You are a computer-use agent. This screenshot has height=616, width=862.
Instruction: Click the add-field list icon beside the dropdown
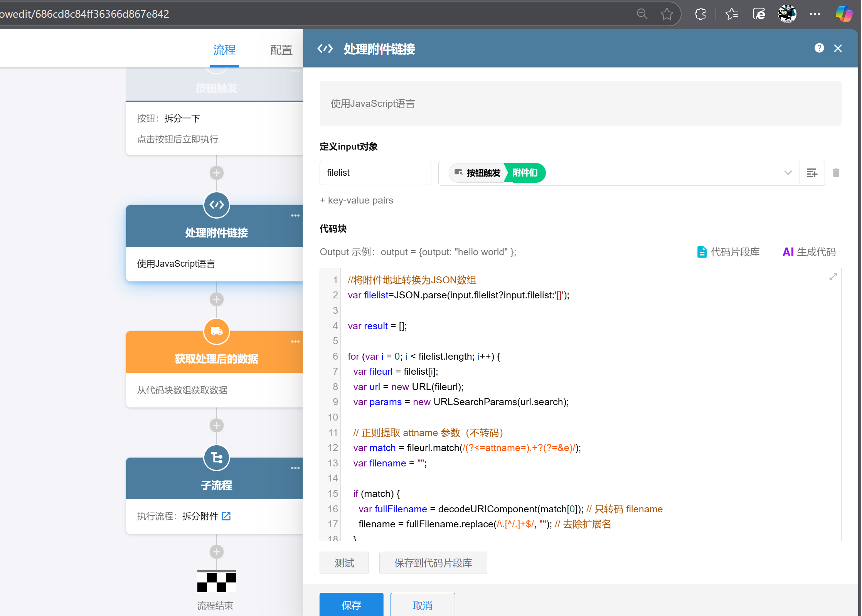pos(812,173)
